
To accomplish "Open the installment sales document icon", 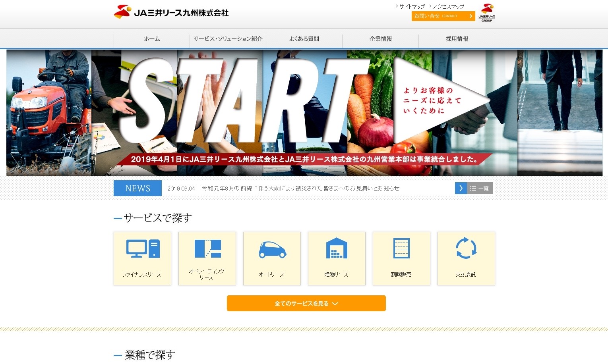I will tap(401, 248).
